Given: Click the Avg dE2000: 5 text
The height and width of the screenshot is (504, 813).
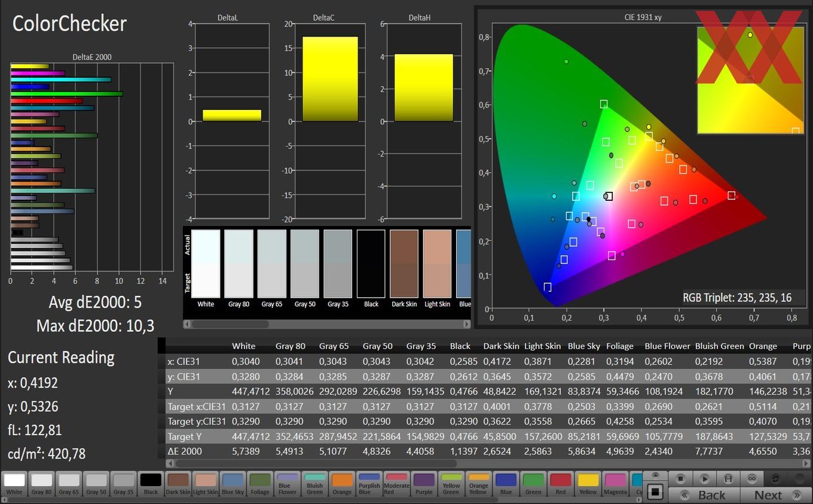Looking at the screenshot, I should click(x=95, y=302).
